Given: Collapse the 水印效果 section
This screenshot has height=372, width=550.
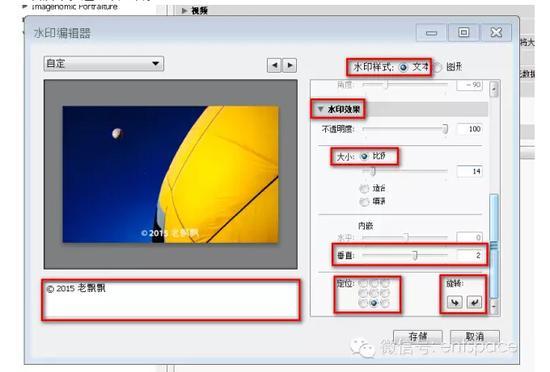Looking at the screenshot, I should (x=320, y=109).
